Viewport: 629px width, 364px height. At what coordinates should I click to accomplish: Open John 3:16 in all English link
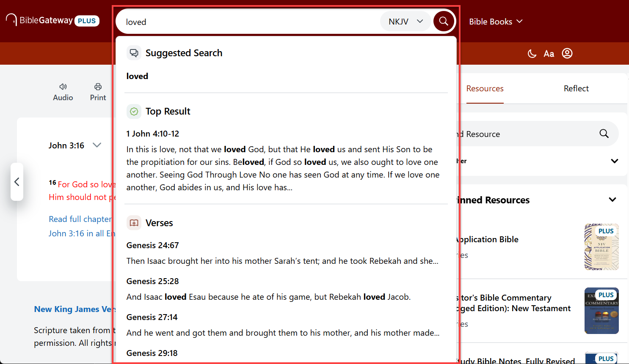(x=81, y=233)
